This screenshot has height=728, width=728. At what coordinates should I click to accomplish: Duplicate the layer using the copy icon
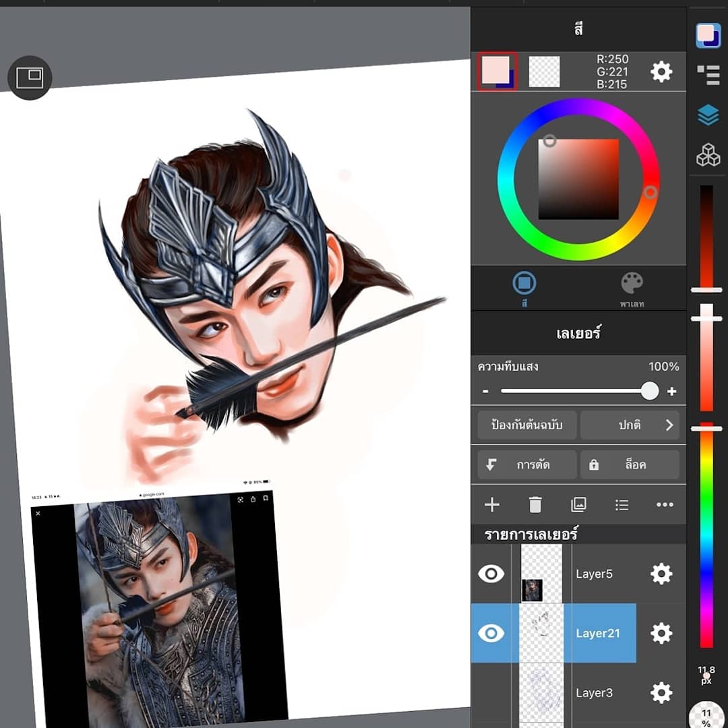(578, 505)
